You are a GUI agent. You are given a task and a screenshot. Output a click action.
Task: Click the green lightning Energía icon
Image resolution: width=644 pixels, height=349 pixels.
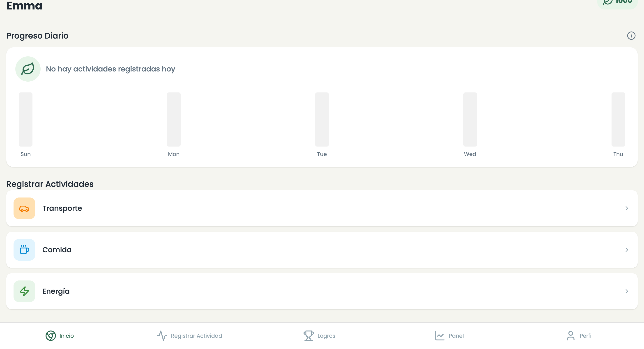(24, 292)
